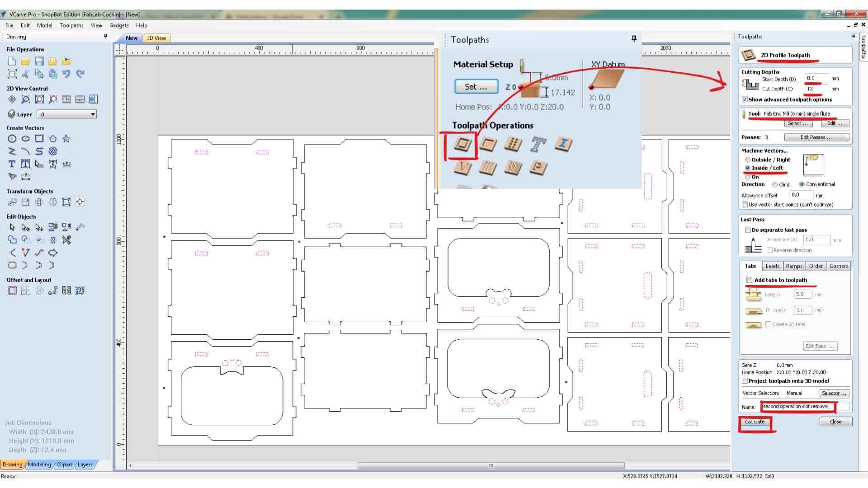
Task: Click the Save file icon
Action: [x=39, y=61]
